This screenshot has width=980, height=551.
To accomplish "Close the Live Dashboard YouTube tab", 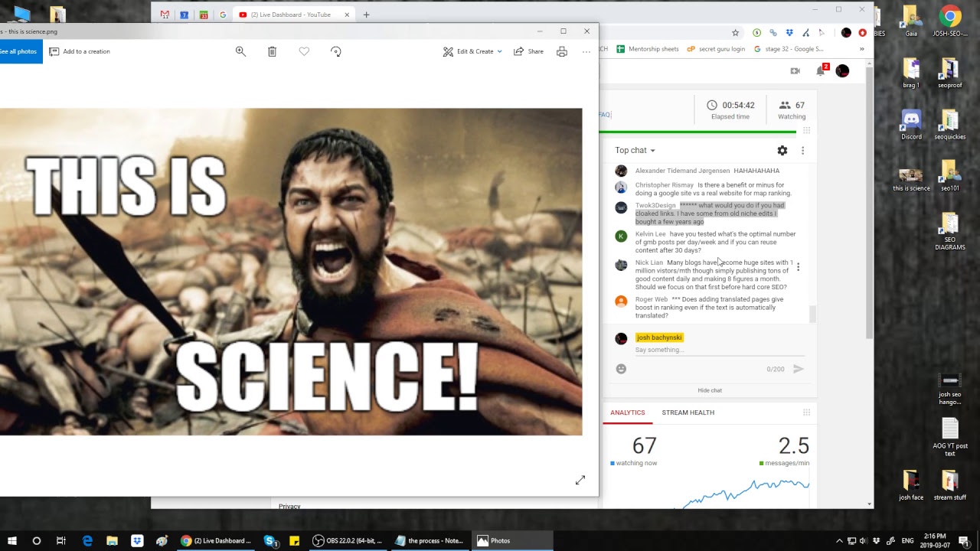I will coord(347,15).
